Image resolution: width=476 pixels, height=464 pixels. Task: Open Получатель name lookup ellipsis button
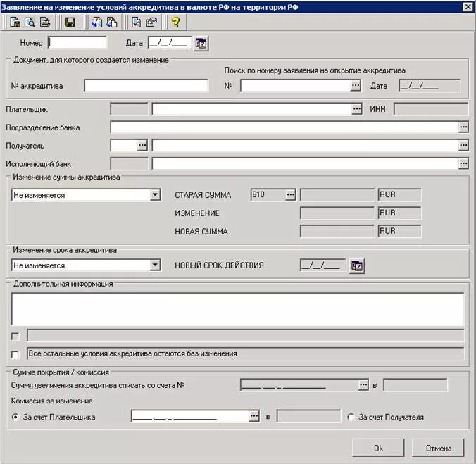463,146
